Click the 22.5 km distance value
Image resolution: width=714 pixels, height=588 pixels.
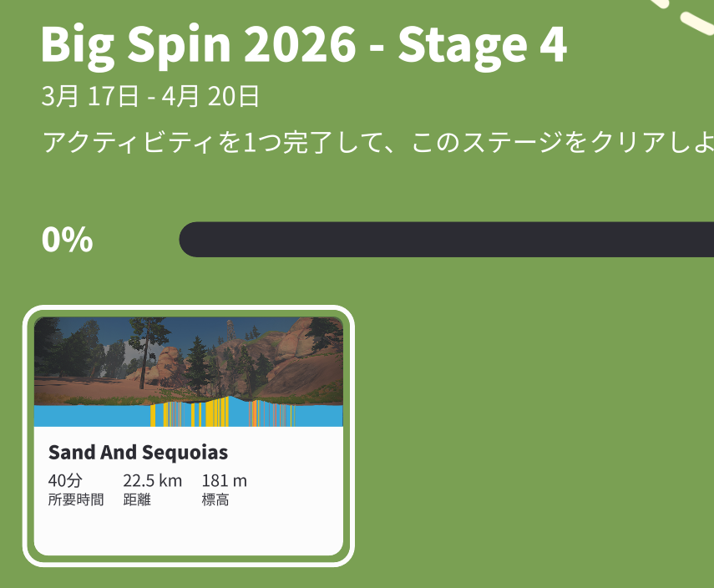(152, 481)
